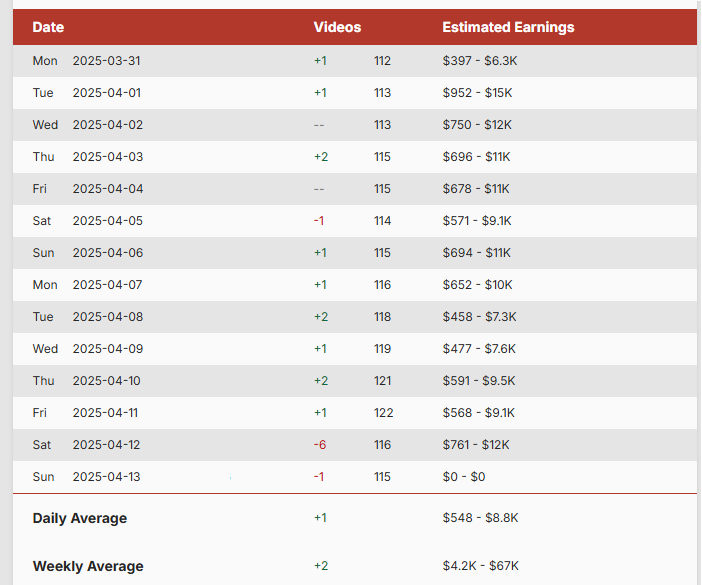Screen dimensions: 702x585
Task: Click the Estimated Earnings column header
Action: click(x=508, y=27)
